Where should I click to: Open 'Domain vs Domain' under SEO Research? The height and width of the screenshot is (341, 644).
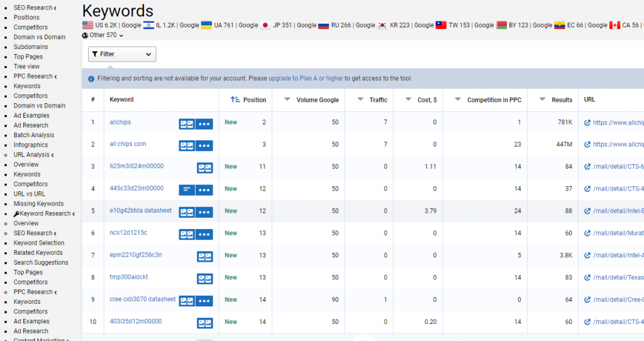point(39,37)
